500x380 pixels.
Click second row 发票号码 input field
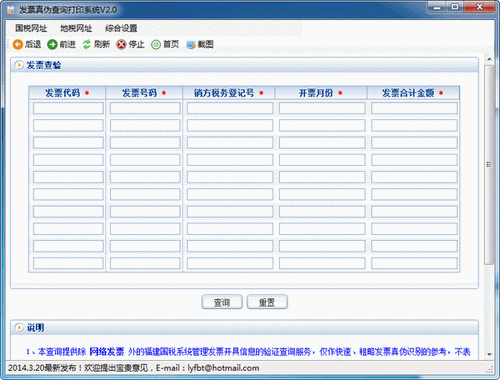point(145,125)
